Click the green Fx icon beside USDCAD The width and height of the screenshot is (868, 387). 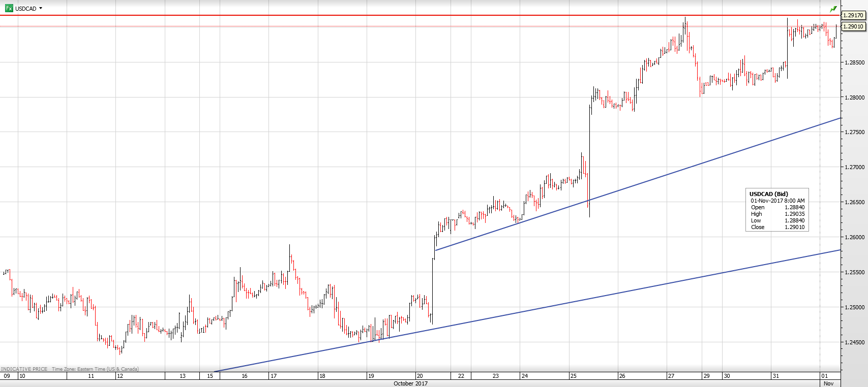point(9,8)
